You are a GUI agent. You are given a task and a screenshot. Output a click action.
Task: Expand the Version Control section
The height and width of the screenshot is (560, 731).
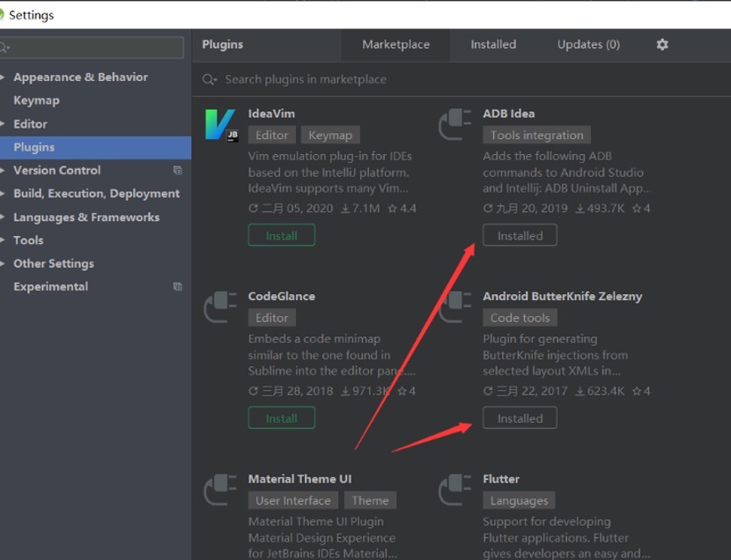[x=3, y=170]
